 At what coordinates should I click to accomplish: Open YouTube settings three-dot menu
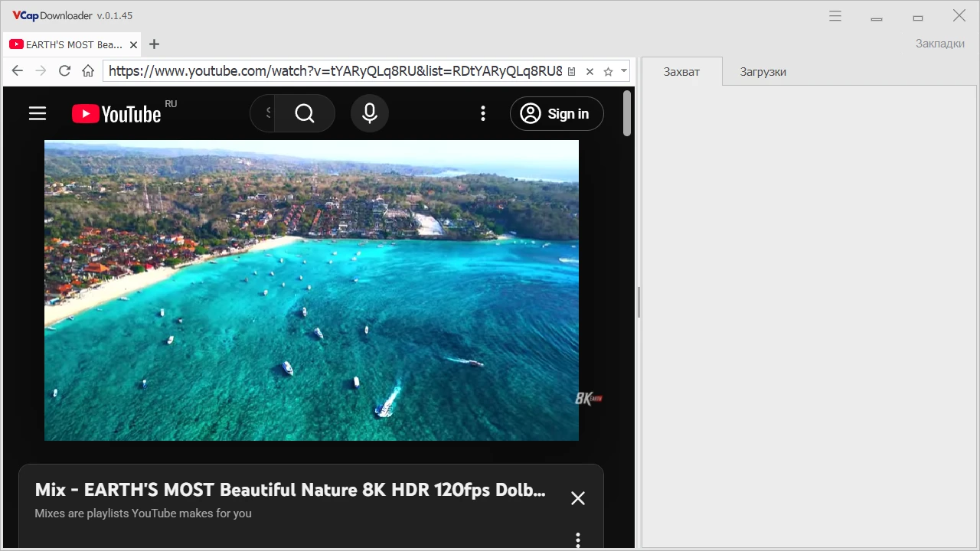pos(482,114)
